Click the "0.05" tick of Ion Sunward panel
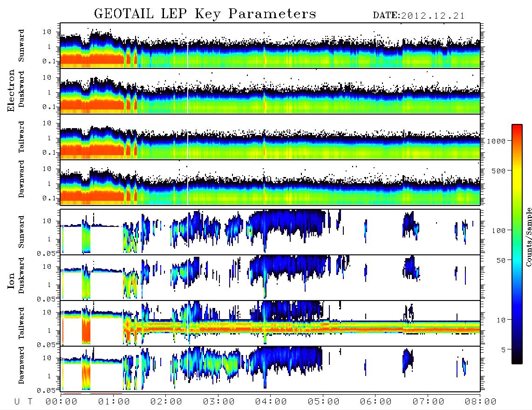 [x=46, y=253]
